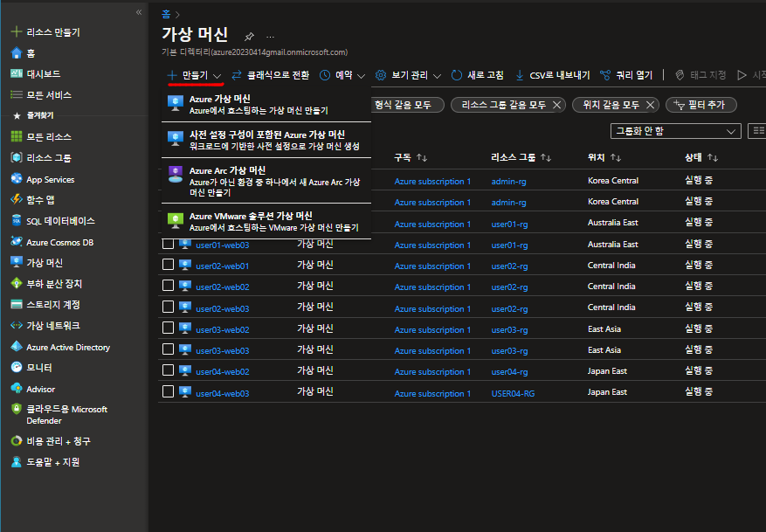Screen dimensions: 766x532
Task: Check the box for user02-web01
Action: click(168, 265)
